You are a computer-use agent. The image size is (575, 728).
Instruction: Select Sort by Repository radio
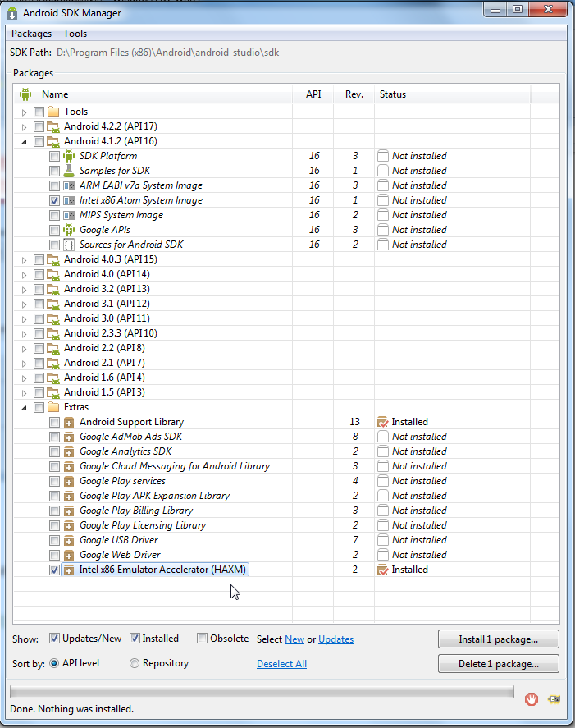click(135, 663)
